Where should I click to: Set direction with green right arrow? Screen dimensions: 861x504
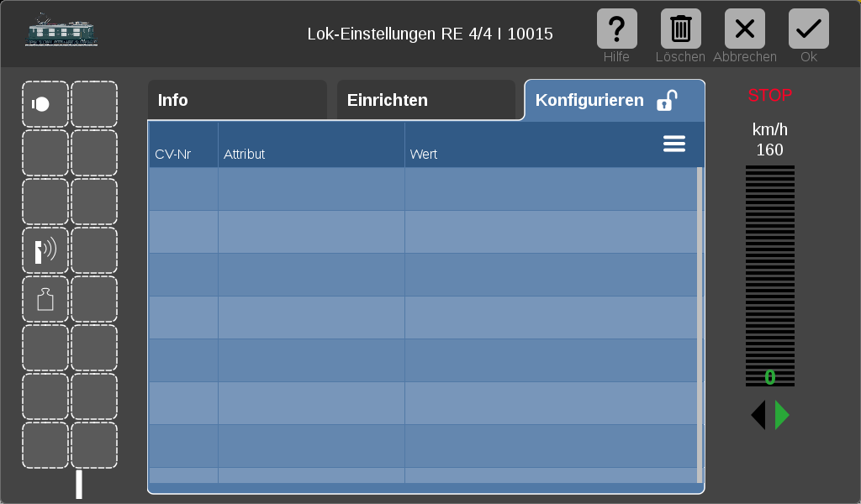(x=782, y=415)
